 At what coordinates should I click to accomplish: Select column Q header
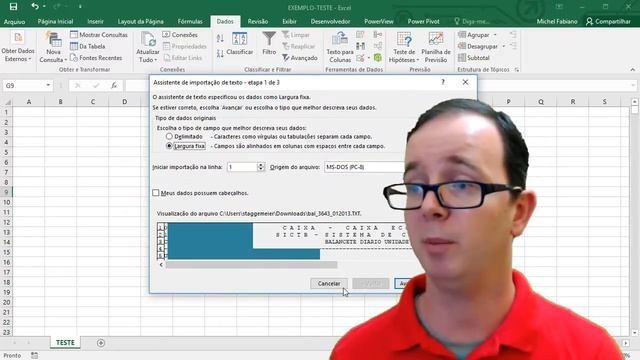(x=540, y=102)
